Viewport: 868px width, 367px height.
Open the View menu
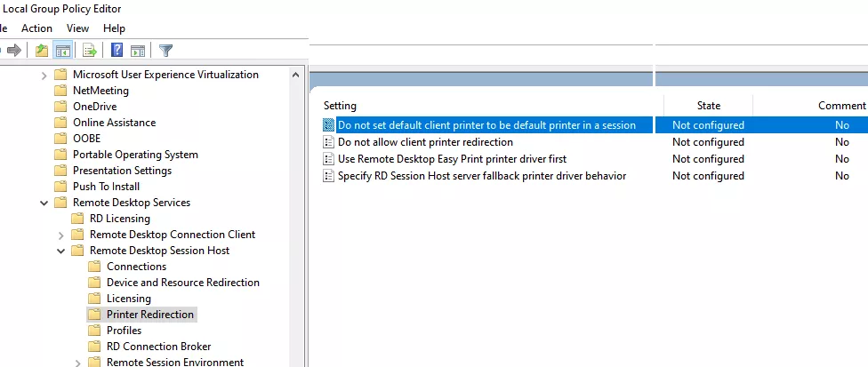[x=77, y=28]
